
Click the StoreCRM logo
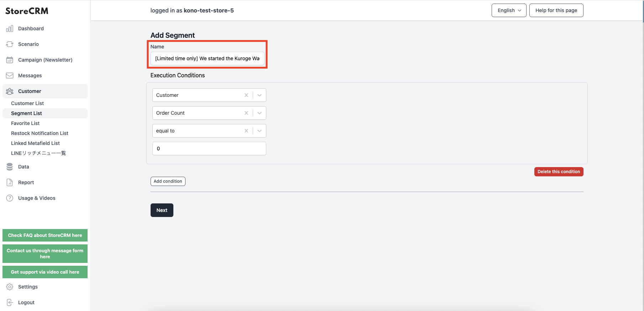pos(27,11)
